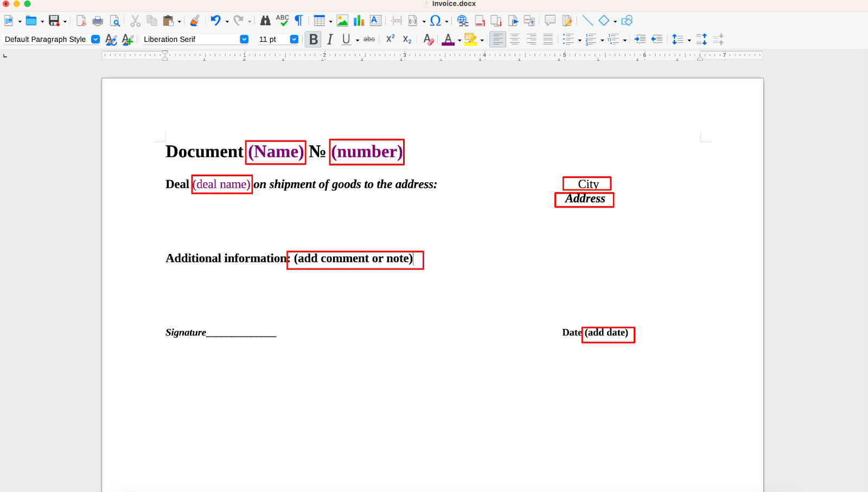Increase the paragraph indent
868x492 pixels.
pos(640,40)
